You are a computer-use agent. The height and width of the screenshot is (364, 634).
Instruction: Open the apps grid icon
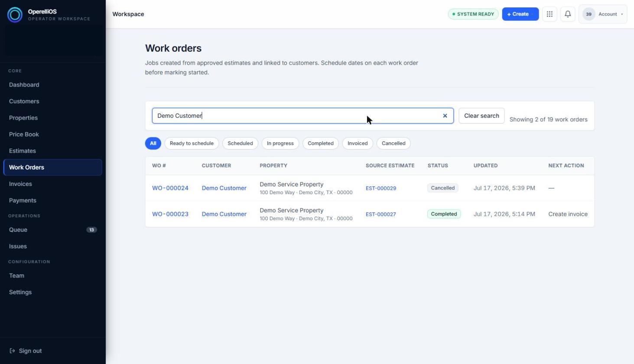click(x=549, y=14)
